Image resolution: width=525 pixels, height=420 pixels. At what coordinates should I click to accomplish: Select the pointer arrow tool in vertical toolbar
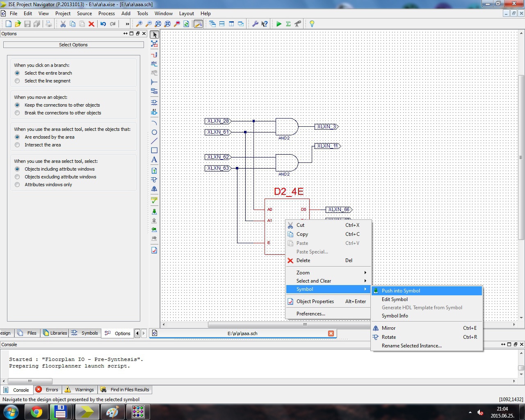(154, 35)
